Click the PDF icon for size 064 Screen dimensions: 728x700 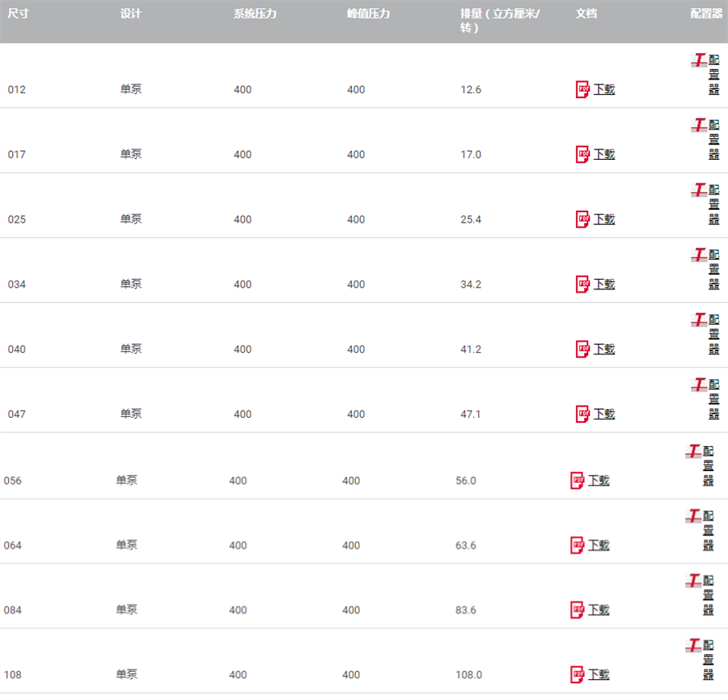(x=577, y=545)
